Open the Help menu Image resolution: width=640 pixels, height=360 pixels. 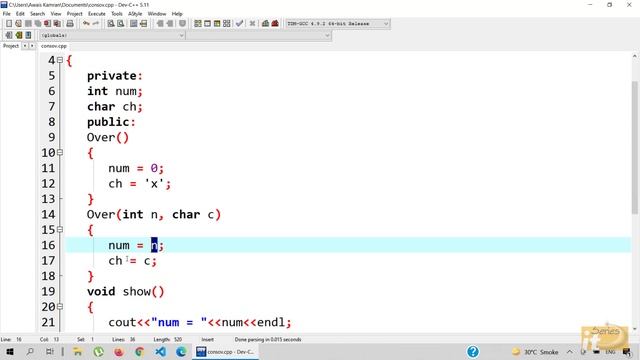177,14
